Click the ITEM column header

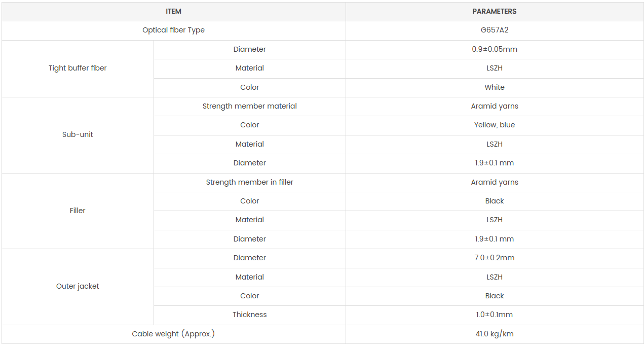173,11
